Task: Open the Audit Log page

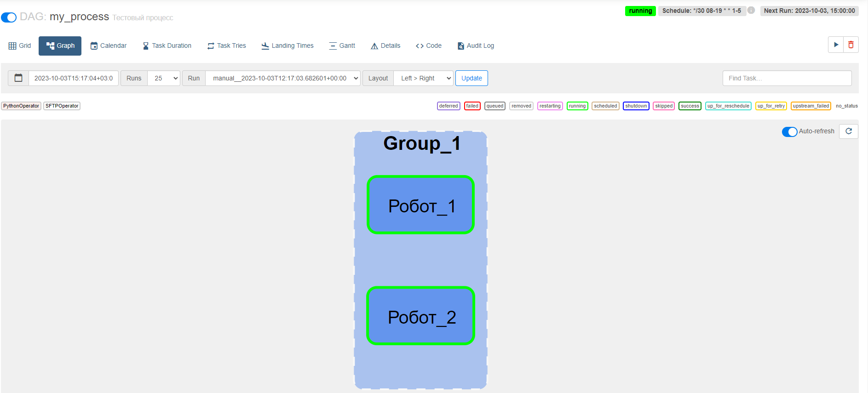Action: pos(476,46)
